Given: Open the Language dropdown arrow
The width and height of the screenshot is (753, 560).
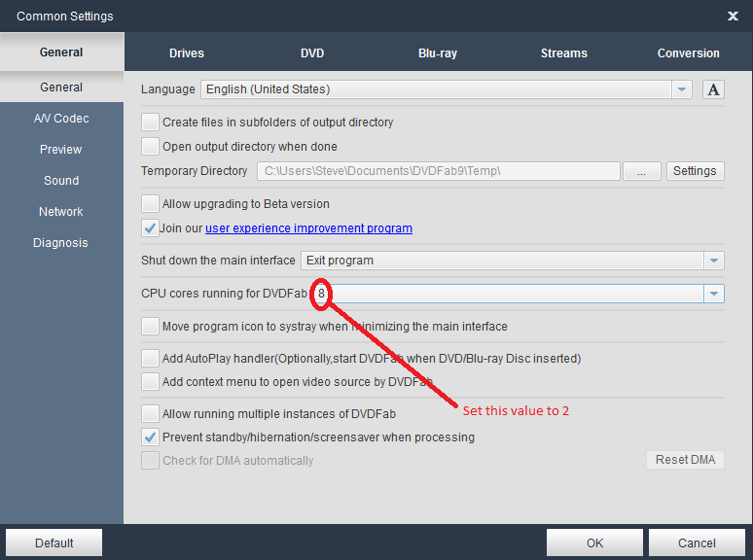Looking at the screenshot, I should point(681,89).
